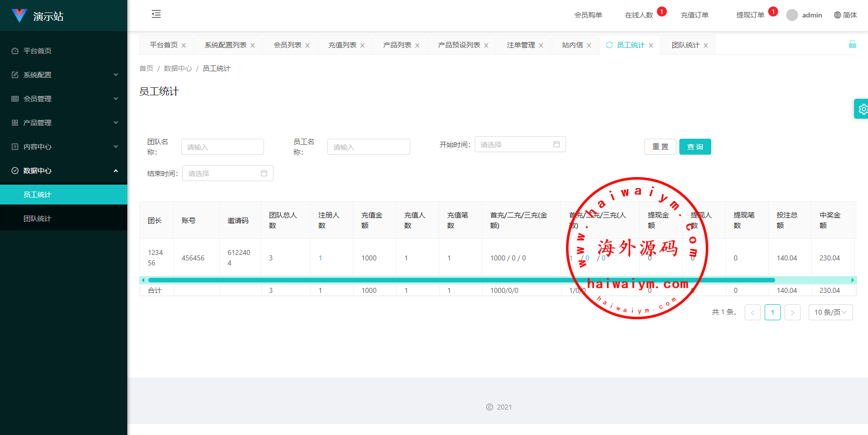Close the 会员列表 tab

[x=307, y=45]
